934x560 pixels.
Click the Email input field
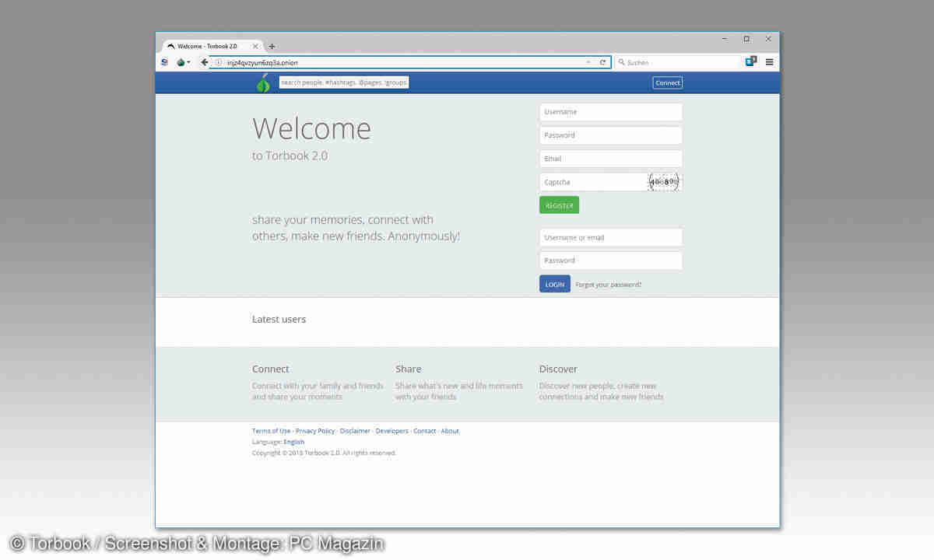pos(610,159)
